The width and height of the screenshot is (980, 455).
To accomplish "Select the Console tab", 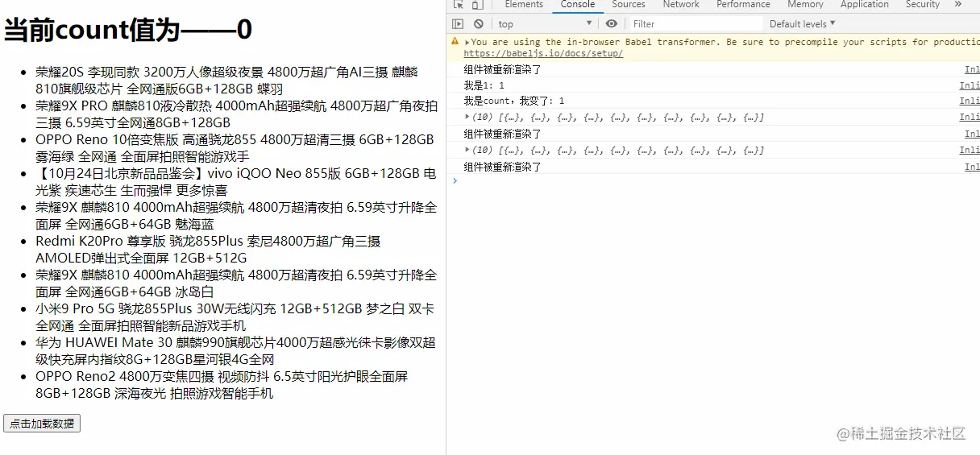I will 578,5.
